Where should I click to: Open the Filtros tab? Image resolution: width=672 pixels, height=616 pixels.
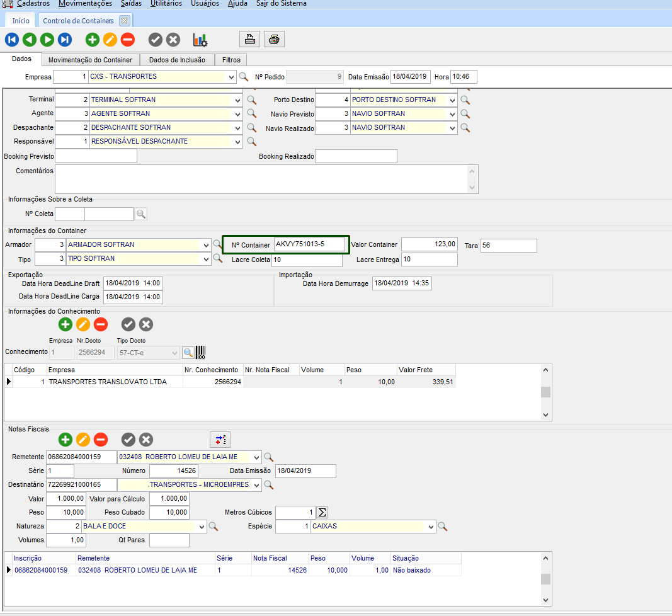tap(231, 60)
